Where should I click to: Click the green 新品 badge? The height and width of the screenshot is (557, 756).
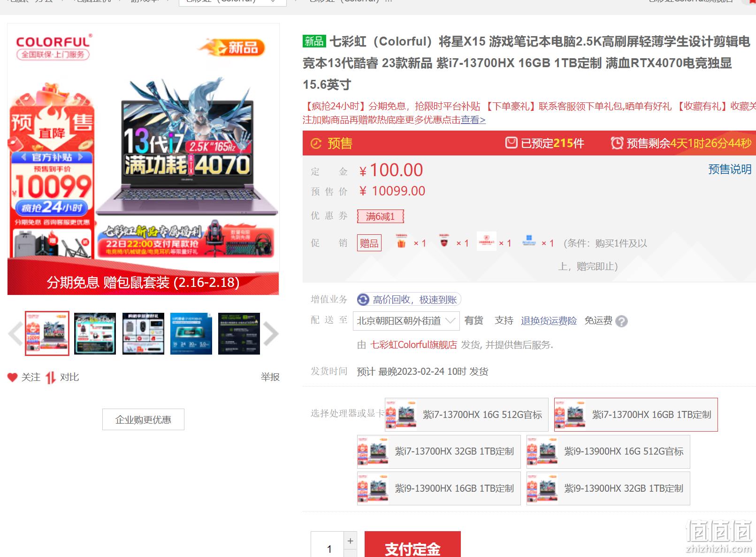point(314,41)
